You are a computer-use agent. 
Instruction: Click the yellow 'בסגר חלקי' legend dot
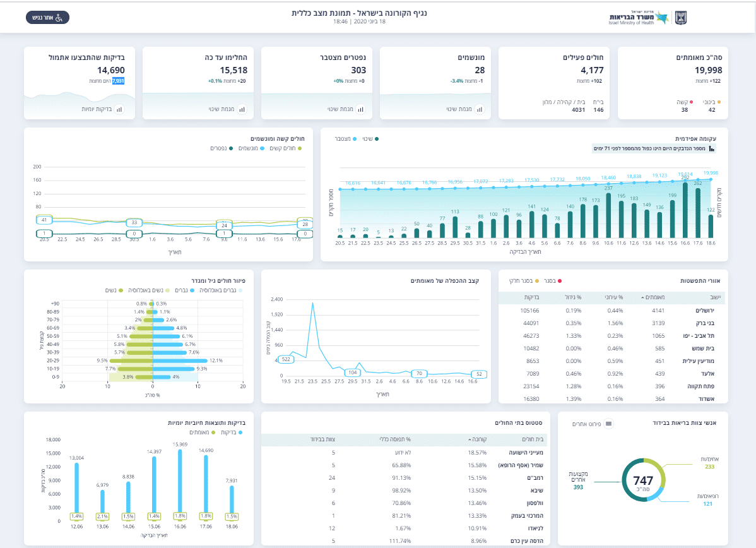(x=536, y=281)
